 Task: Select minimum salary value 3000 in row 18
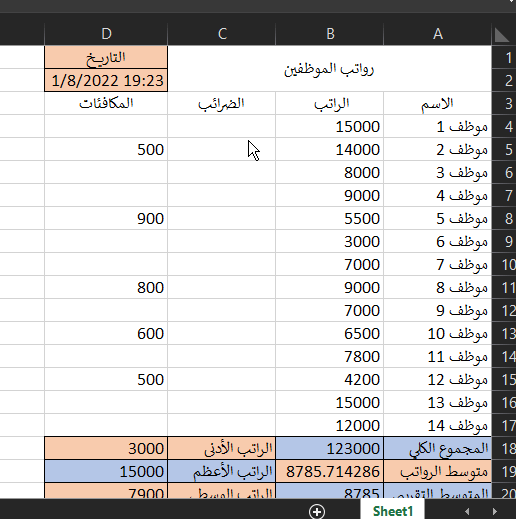pyautogui.click(x=106, y=448)
